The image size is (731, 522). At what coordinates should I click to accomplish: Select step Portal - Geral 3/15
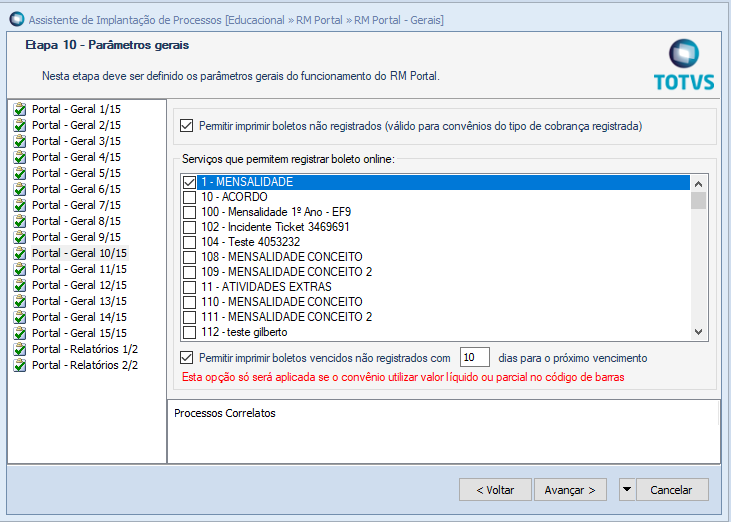(x=76, y=141)
